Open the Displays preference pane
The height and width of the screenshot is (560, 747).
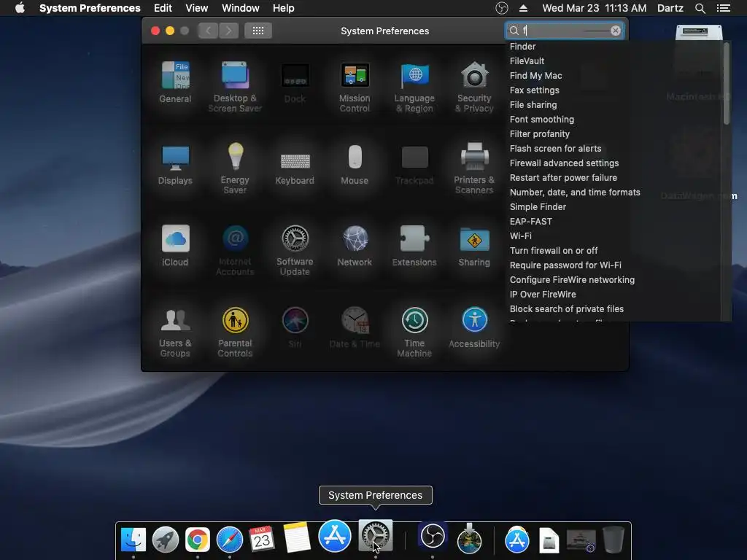click(x=175, y=164)
